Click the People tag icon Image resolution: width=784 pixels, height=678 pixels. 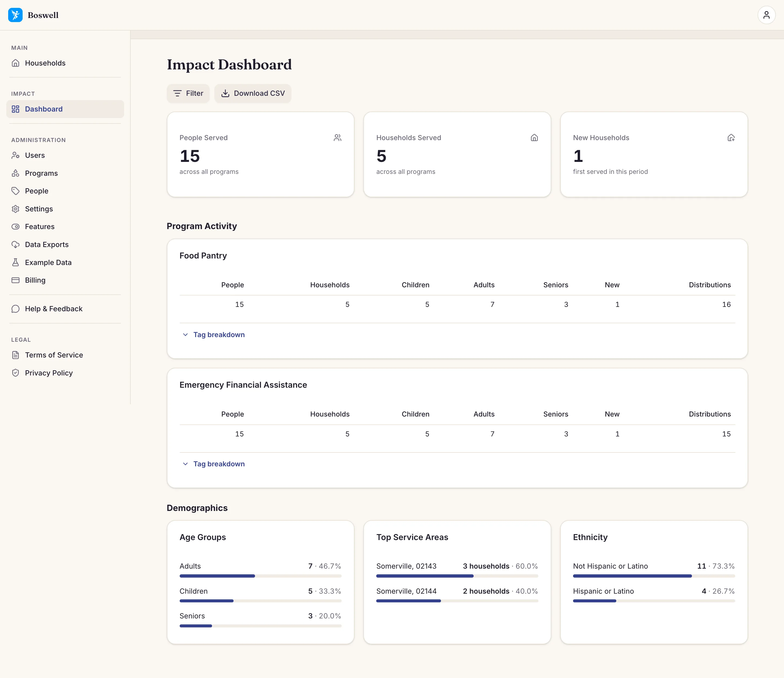pos(16,191)
